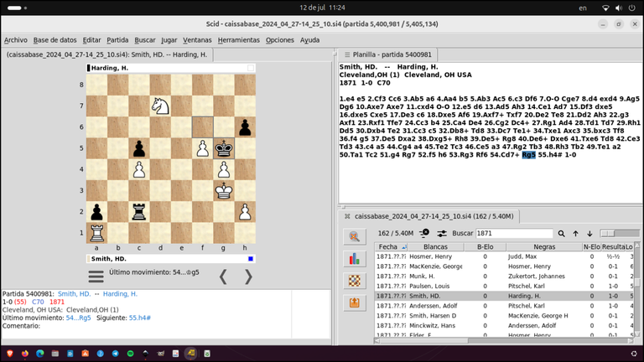Open the filter settings sliders icon
644x362 pixels.
pos(442,233)
